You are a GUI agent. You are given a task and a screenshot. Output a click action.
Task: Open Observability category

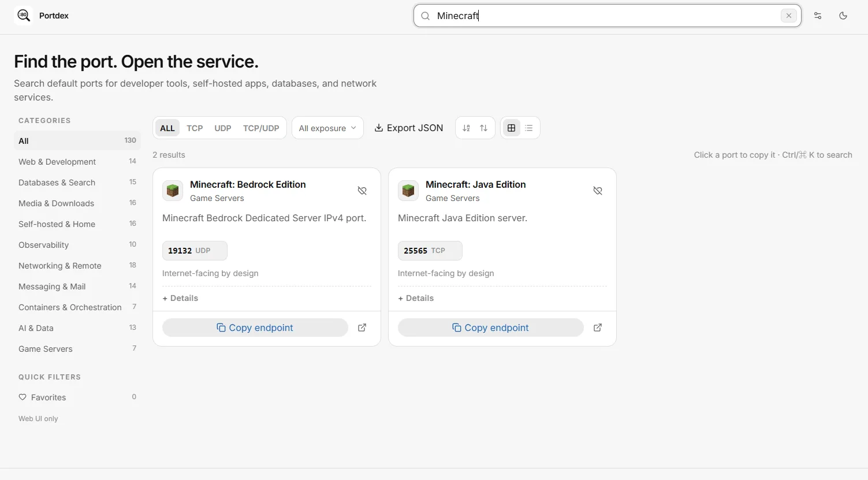click(77, 245)
